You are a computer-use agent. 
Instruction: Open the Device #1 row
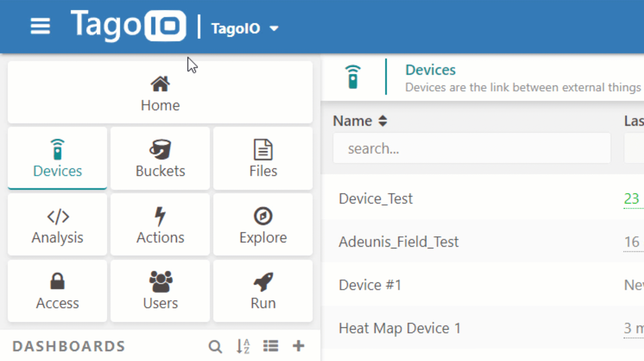point(482,285)
